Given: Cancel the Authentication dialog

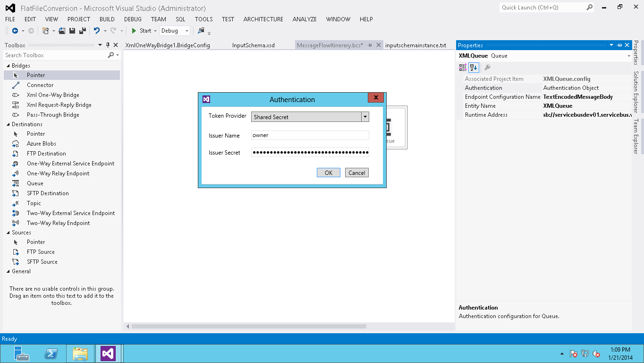Looking at the screenshot, I should pyautogui.click(x=356, y=173).
